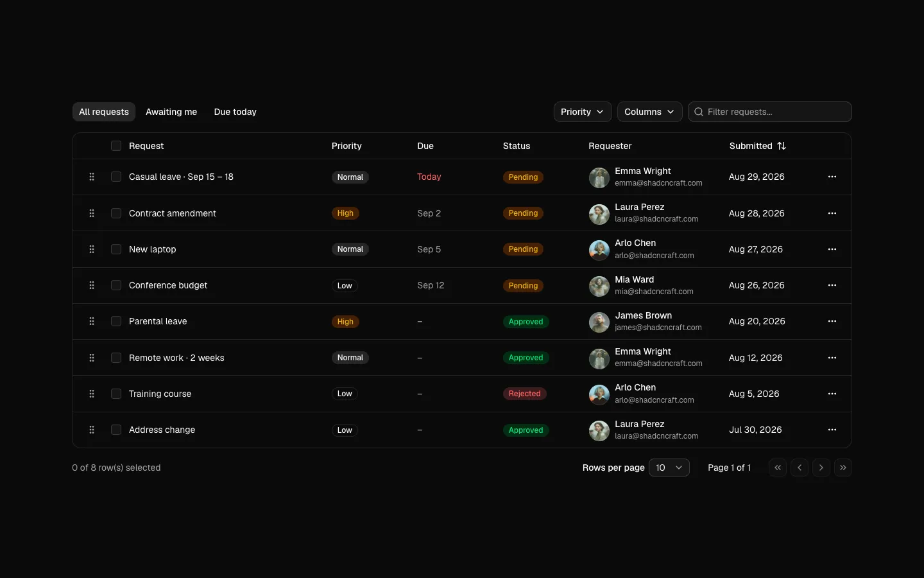The height and width of the screenshot is (578, 924).
Task: Open the Columns visibility dropdown
Action: 649,112
